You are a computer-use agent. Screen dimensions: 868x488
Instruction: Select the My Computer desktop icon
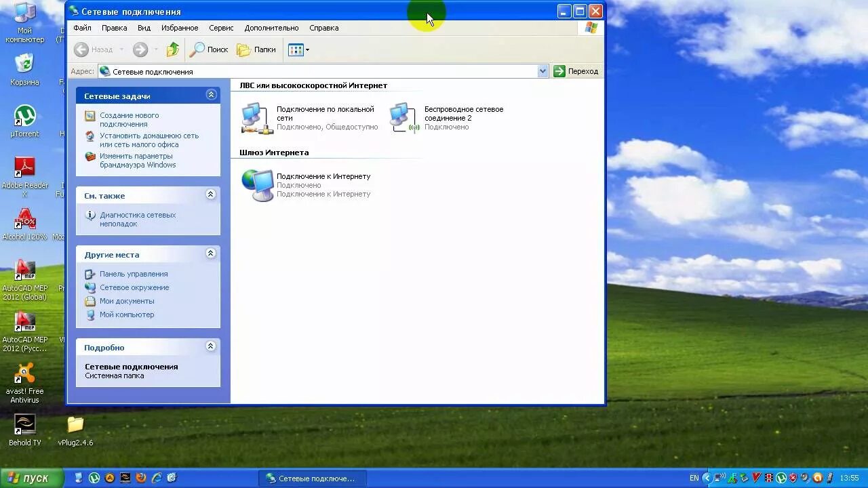click(x=25, y=22)
